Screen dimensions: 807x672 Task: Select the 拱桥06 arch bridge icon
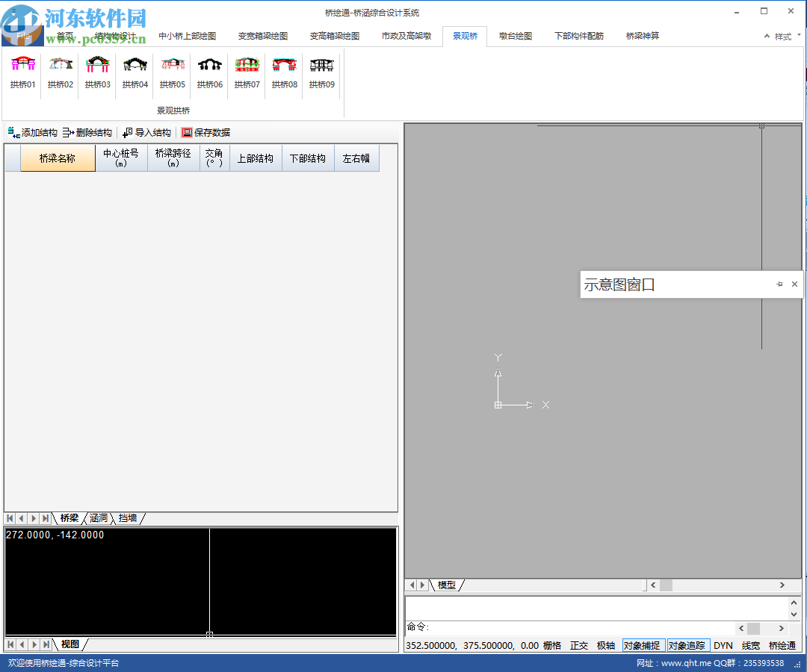pyautogui.click(x=210, y=72)
